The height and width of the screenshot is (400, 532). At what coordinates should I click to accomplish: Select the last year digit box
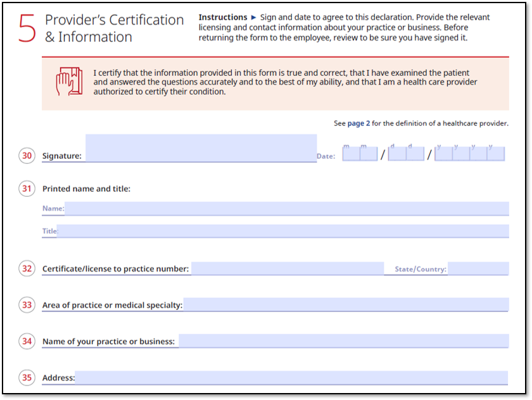[496, 154]
